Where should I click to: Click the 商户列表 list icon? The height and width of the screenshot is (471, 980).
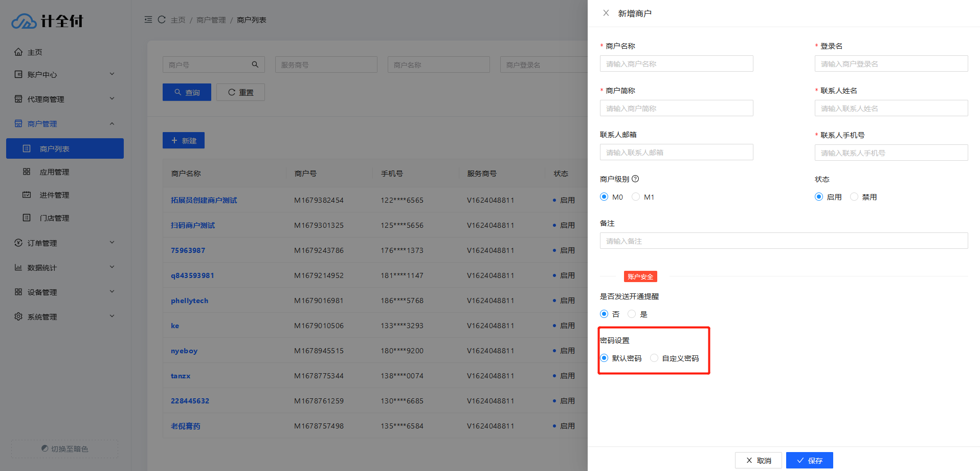[x=27, y=148]
